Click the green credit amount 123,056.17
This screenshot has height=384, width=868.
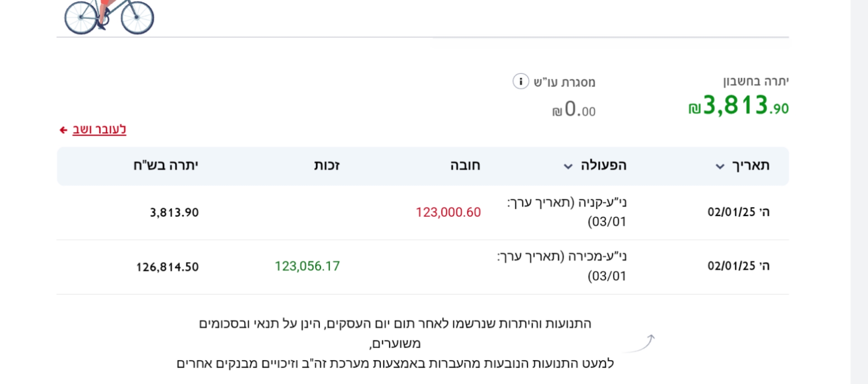click(x=307, y=266)
